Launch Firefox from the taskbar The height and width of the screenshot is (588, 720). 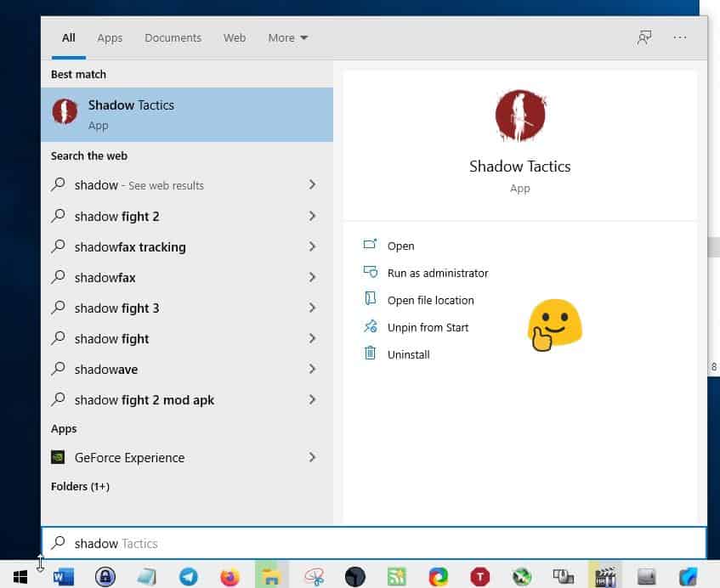point(230,576)
